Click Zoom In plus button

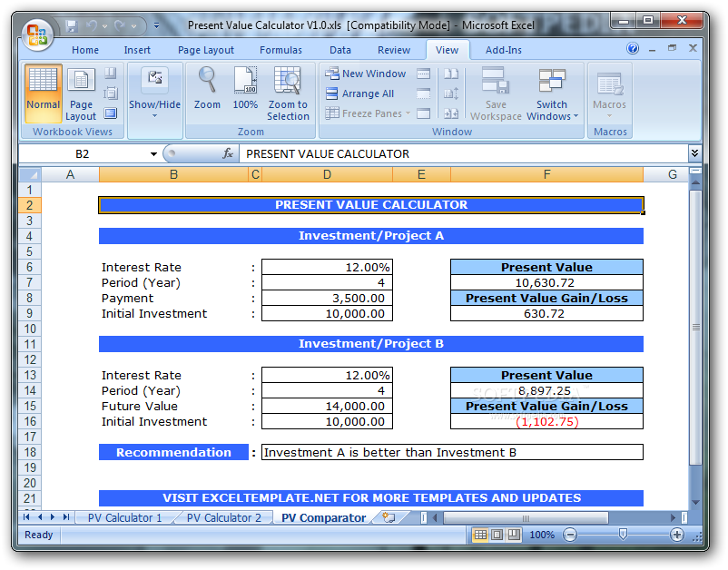click(x=677, y=535)
